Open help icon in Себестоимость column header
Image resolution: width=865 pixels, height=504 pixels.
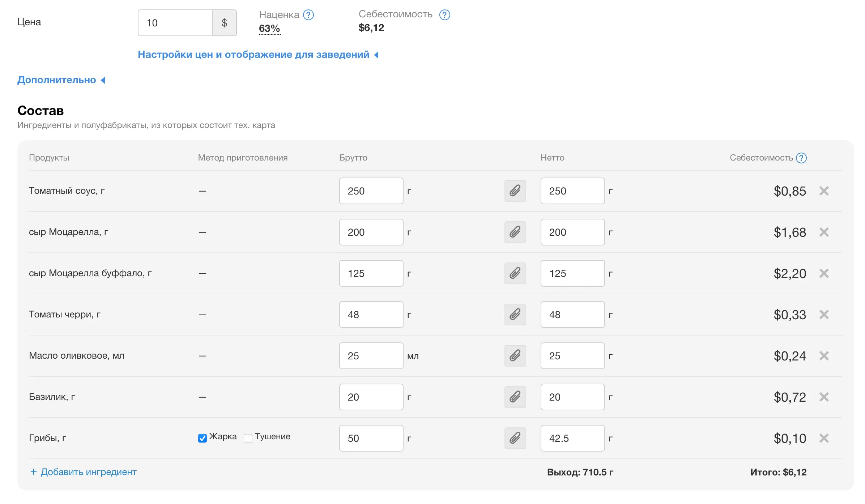(801, 158)
